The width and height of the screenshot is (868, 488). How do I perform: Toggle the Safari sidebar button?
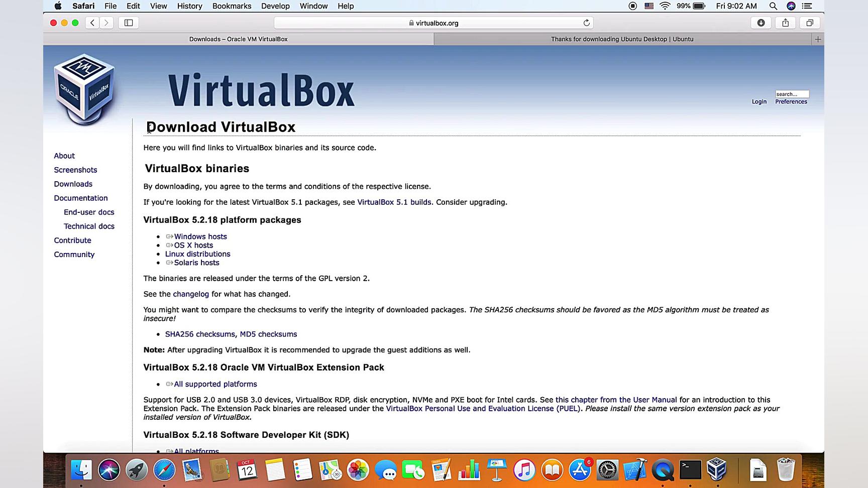pos(129,23)
